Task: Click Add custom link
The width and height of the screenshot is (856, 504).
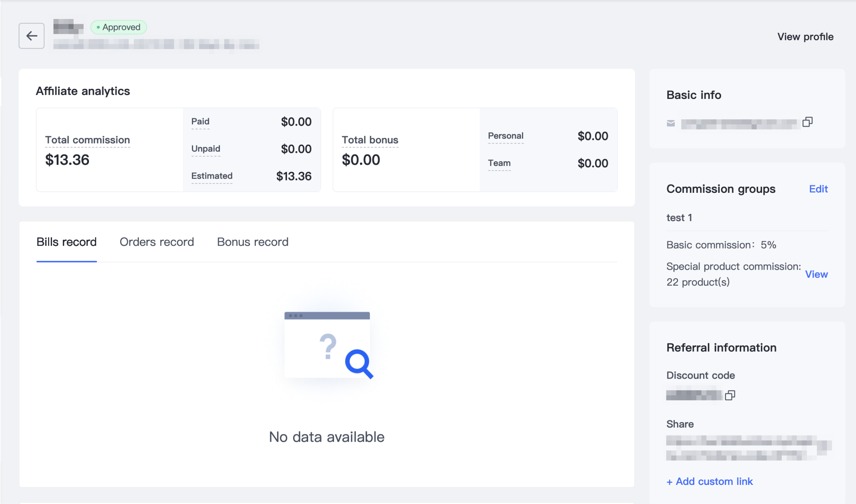Action: pyautogui.click(x=710, y=481)
